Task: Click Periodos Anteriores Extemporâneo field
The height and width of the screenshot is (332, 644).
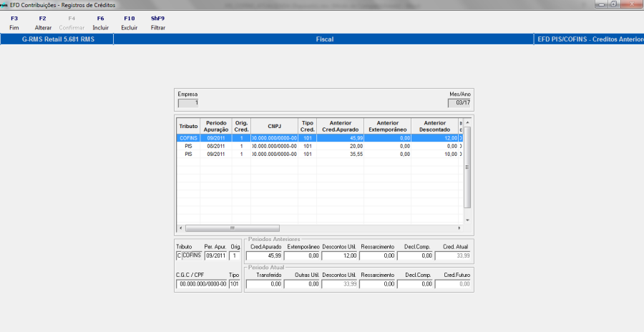Action: point(302,255)
